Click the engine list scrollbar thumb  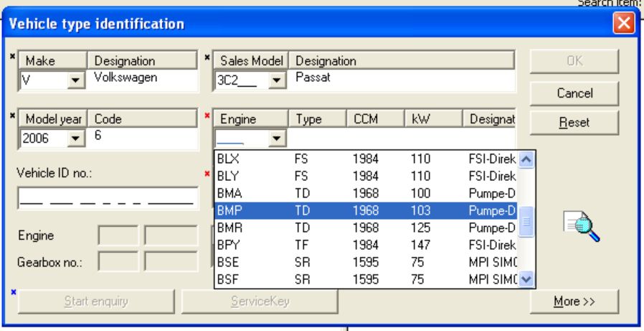pos(526,221)
